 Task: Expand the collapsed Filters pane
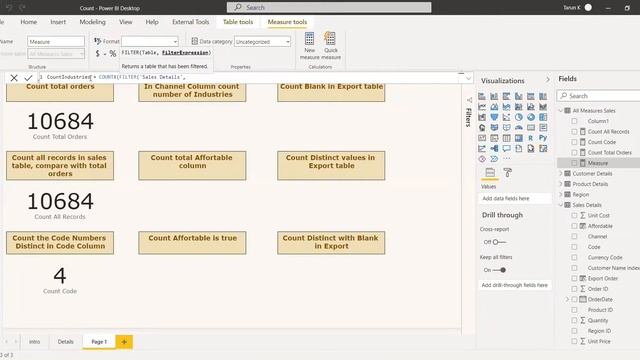(469, 113)
